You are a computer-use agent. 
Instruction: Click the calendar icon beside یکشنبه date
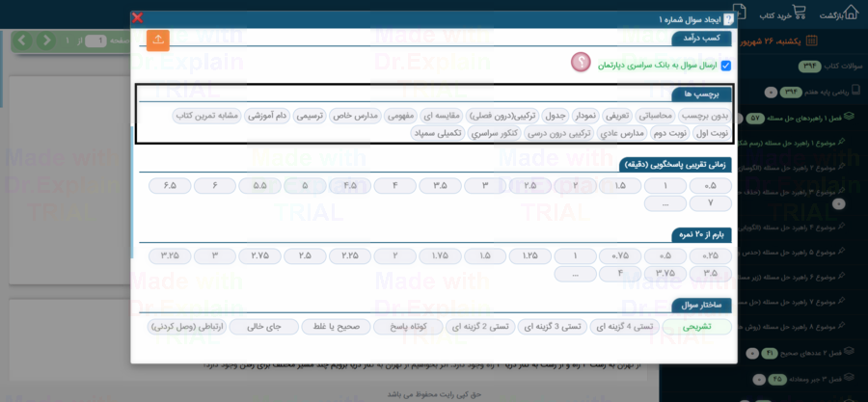click(811, 40)
